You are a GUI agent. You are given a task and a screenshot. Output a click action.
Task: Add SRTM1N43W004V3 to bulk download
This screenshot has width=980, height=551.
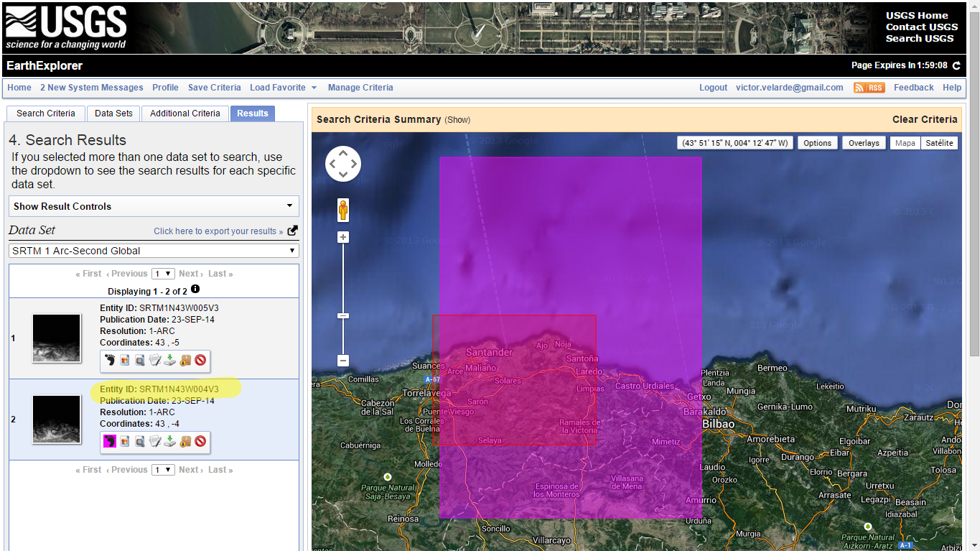(x=185, y=441)
